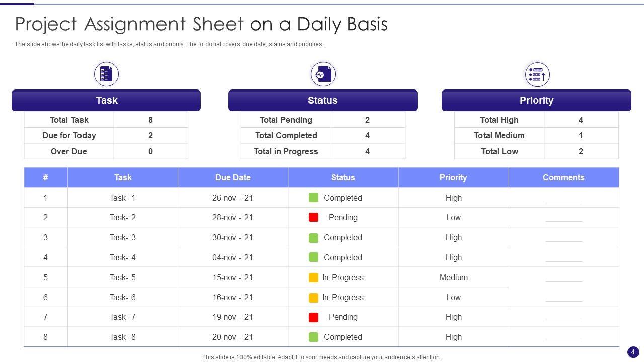Select the purple Task header banner
This screenshot has height=362, width=644.
tap(106, 100)
